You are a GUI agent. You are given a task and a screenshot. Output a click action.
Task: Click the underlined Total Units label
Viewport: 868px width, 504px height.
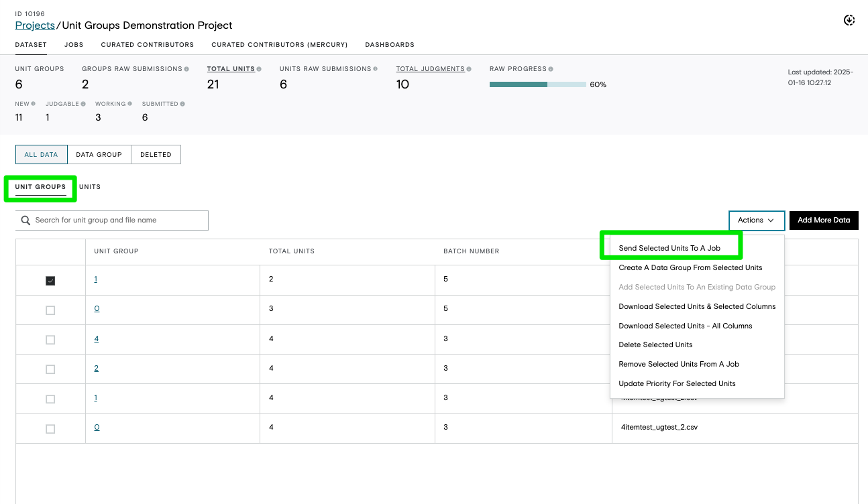coord(231,69)
